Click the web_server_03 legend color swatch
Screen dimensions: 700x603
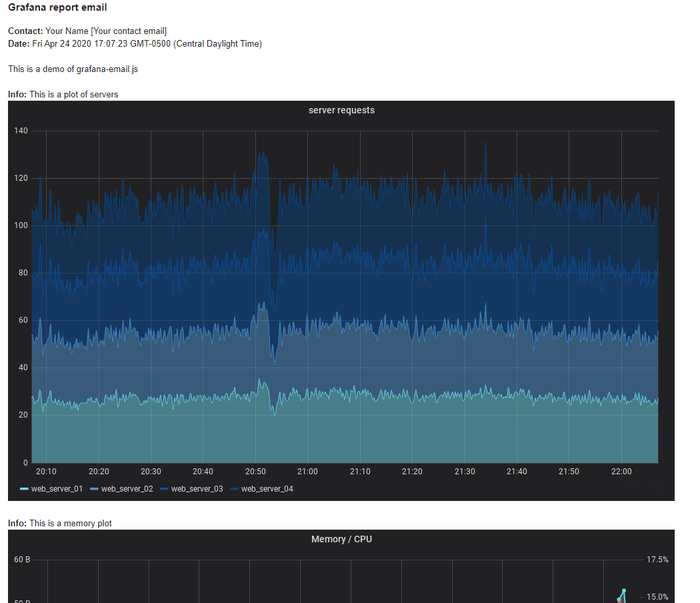[164, 489]
